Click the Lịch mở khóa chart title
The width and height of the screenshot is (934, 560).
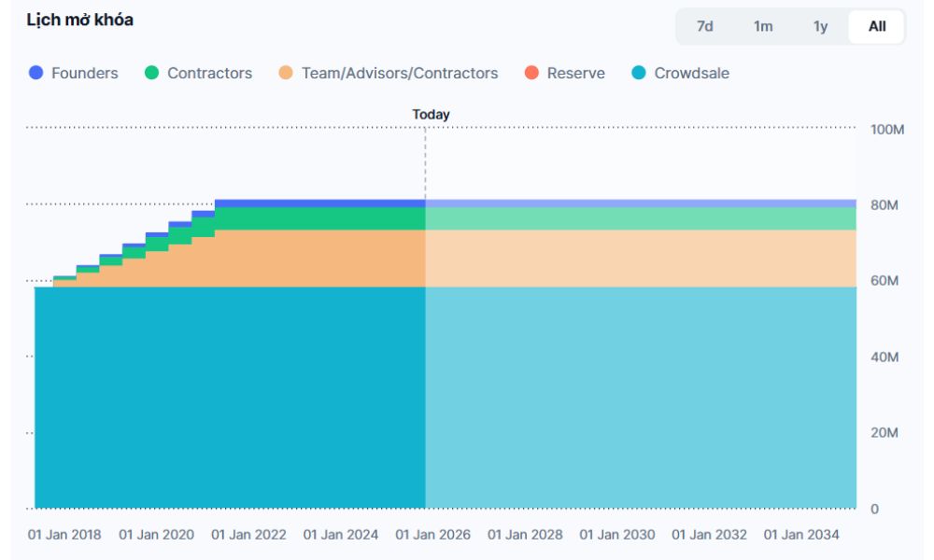click(x=79, y=21)
